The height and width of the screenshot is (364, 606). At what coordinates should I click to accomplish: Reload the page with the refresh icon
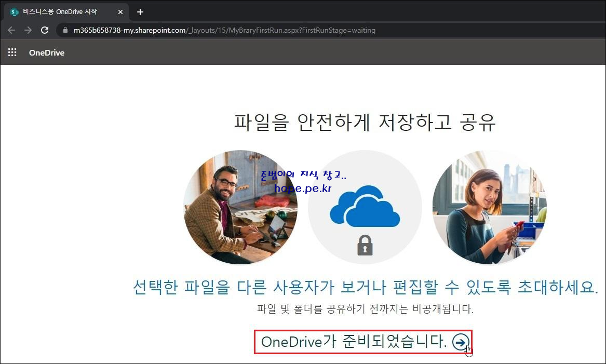pyautogui.click(x=45, y=30)
